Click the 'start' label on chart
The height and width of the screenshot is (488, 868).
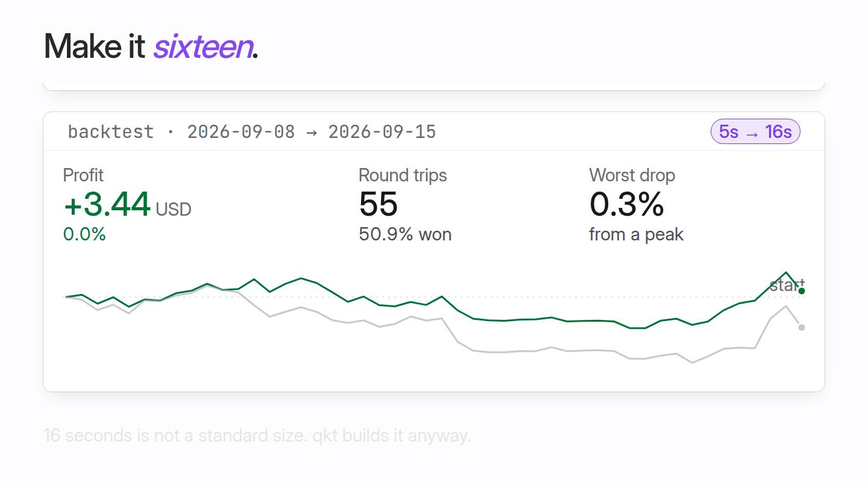pyautogui.click(x=787, y=285)
